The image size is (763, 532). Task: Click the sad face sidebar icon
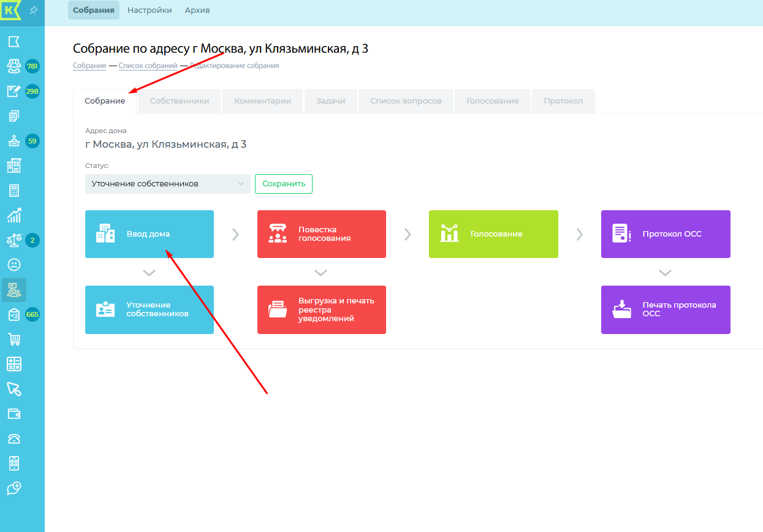coord(13,265)
